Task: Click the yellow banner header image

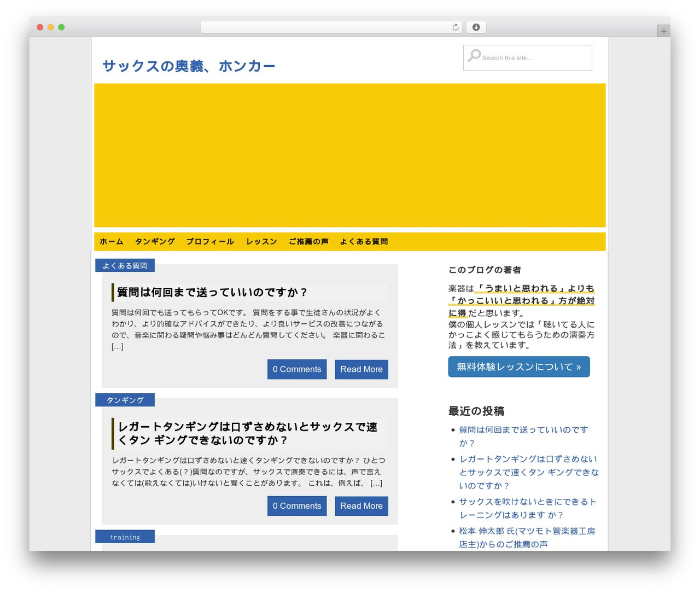Action: [350, 155]
